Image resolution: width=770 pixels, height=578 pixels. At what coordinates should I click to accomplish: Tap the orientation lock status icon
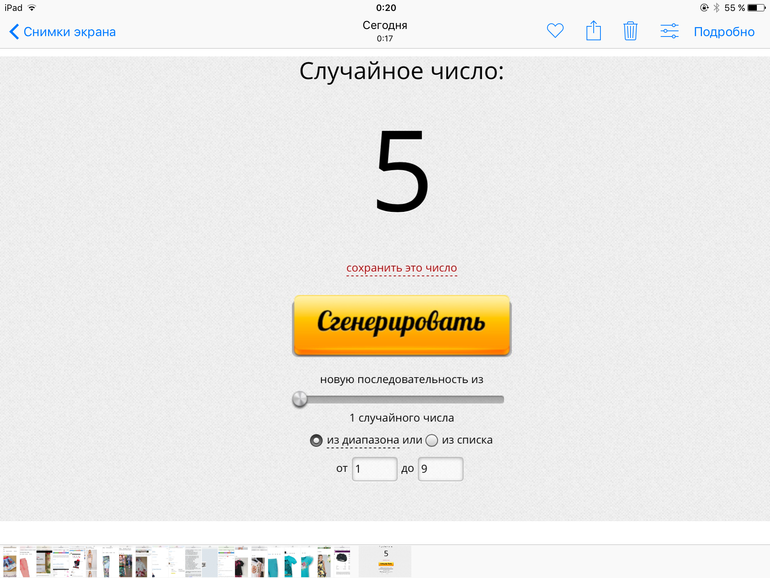[x=704, y=8]
